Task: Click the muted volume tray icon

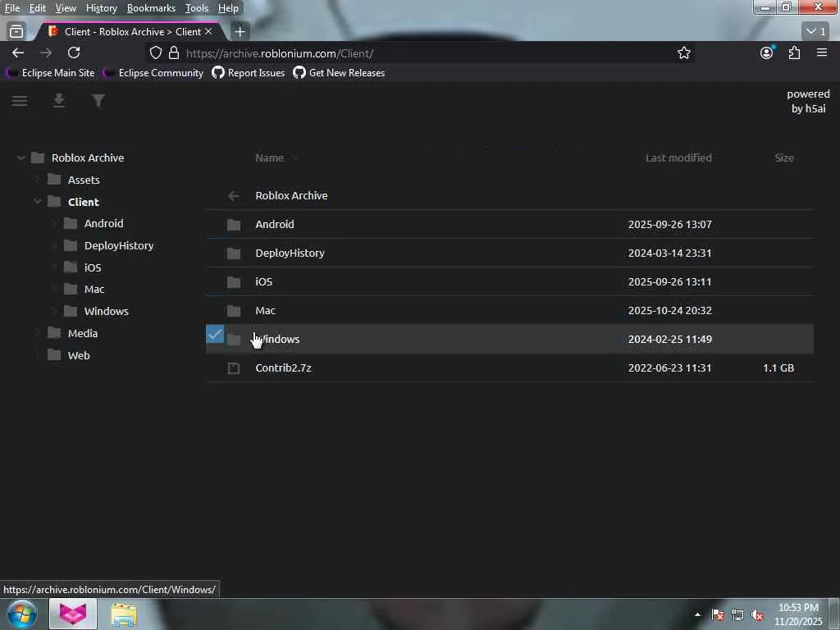Action: click(757, 615)
